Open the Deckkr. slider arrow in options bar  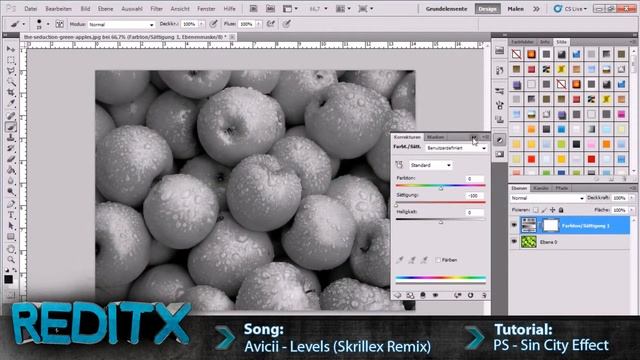click(x=201, y=24)
